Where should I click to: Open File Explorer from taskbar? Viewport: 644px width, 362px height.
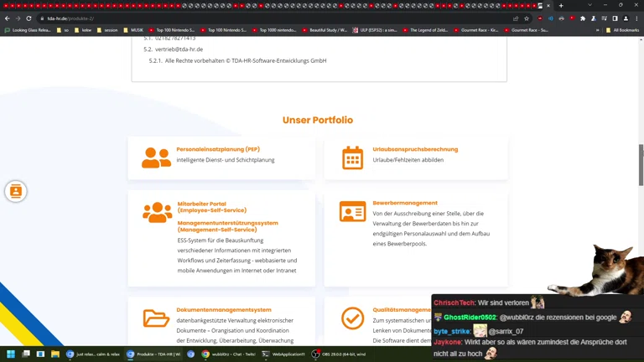coord(55,354)
